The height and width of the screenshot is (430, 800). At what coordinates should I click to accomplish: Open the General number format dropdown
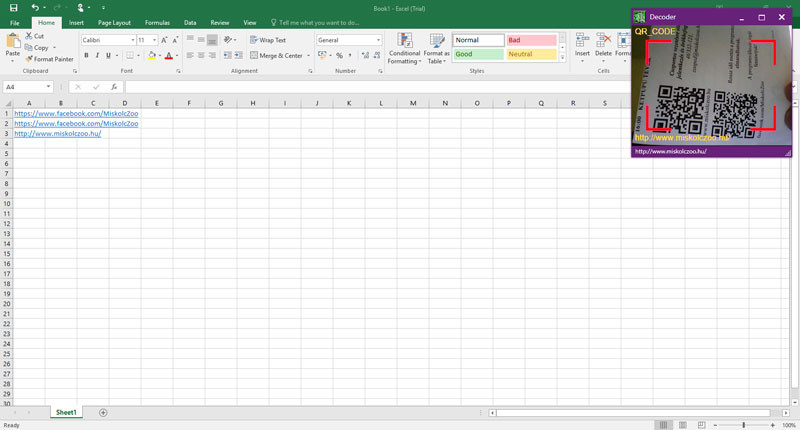[x=378, y=40]
